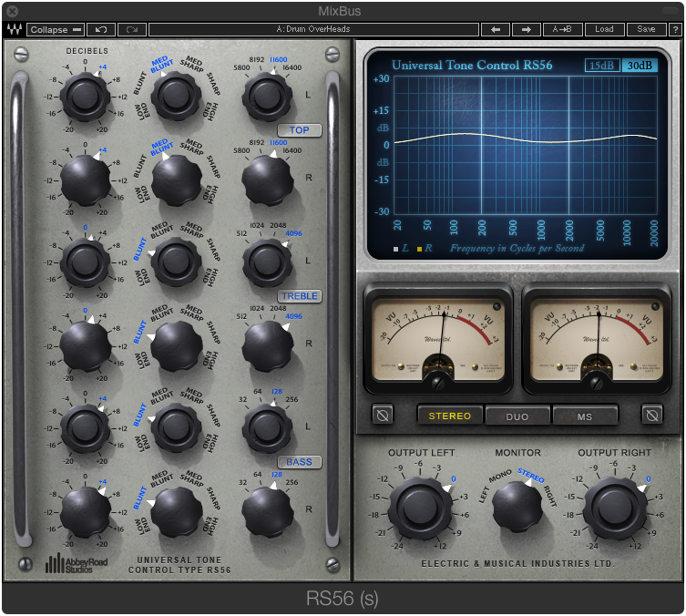Click the left VU meter
Image resolution: width=686 pixels, height=616 pixels.
coord(438,340)
